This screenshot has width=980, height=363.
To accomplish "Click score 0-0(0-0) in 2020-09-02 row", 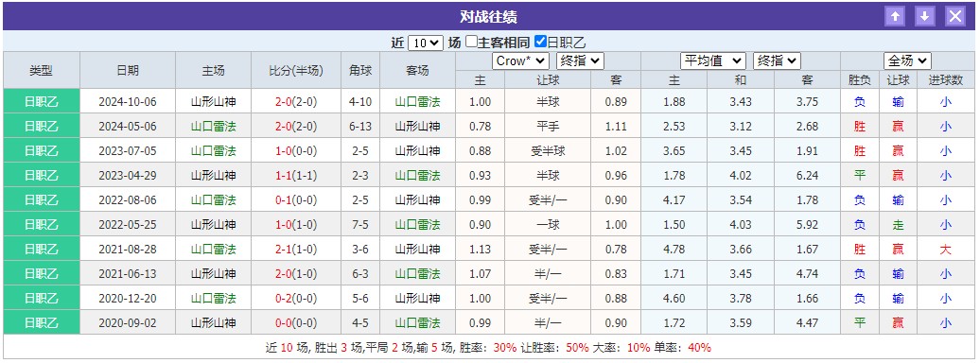I will [296, 323].
